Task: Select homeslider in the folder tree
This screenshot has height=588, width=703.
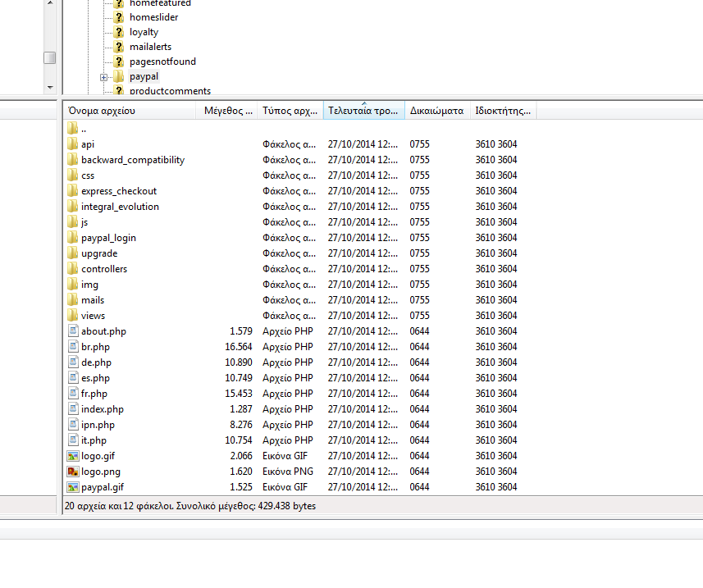Action: coord(153,17)
